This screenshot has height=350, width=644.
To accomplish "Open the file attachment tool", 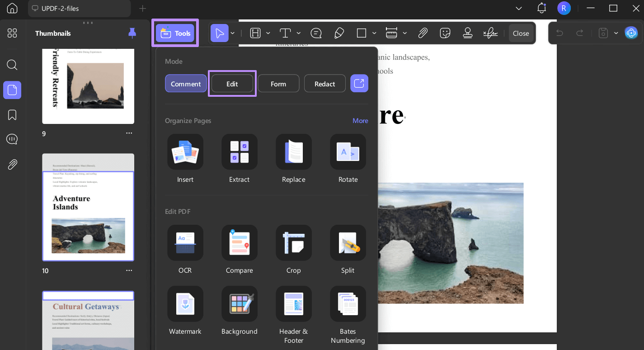I will click(423, 33).
